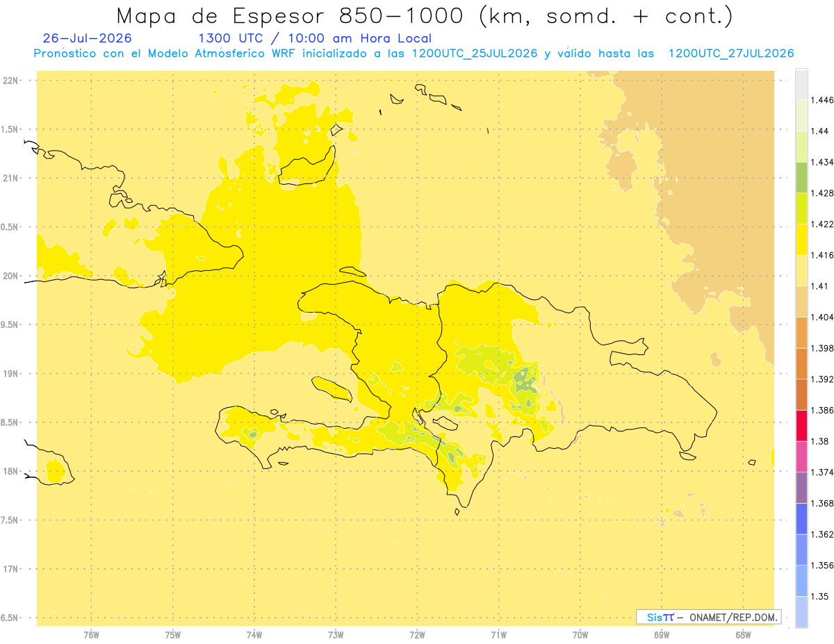Select the legend value '1.368'

(821, 504)
